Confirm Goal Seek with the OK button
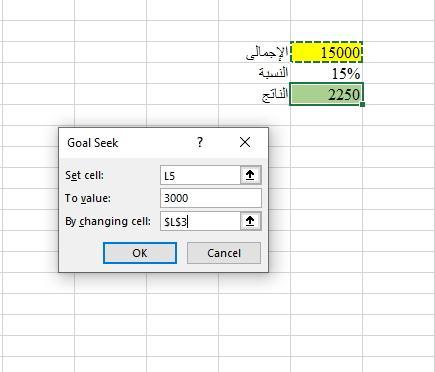The height and width of the screenshot is (372, 435). [x=140, y=253]
